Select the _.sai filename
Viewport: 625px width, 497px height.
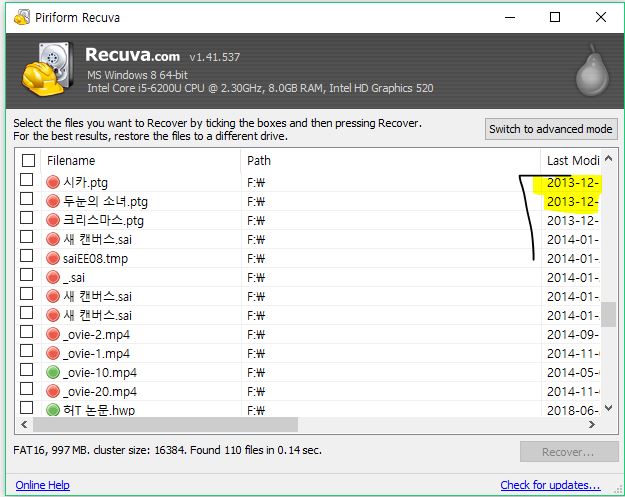[x=74, y=278]
